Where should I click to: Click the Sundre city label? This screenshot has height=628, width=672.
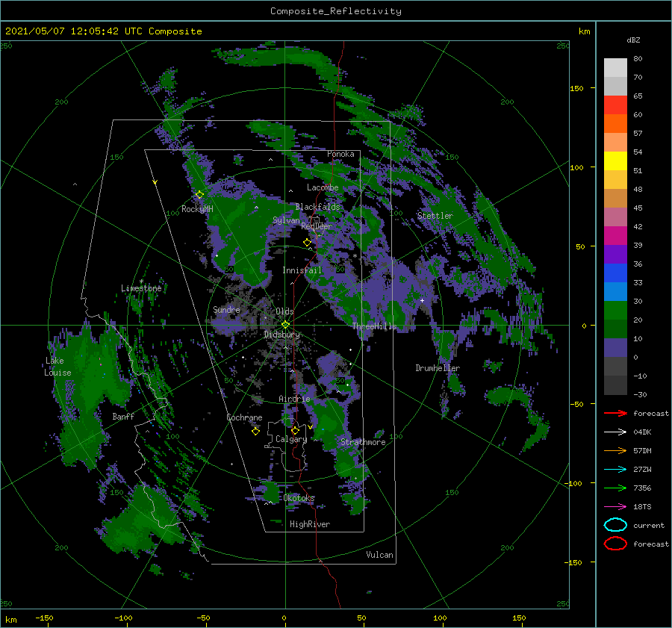(226, 309)
